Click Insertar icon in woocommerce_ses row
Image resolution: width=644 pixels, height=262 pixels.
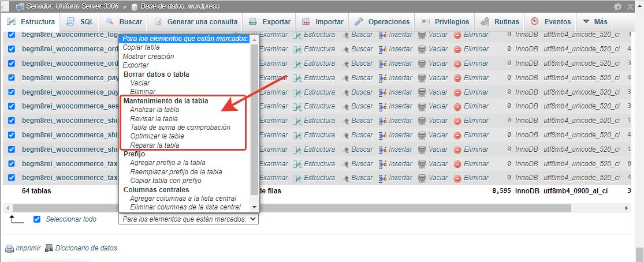[x=383, y=106]
